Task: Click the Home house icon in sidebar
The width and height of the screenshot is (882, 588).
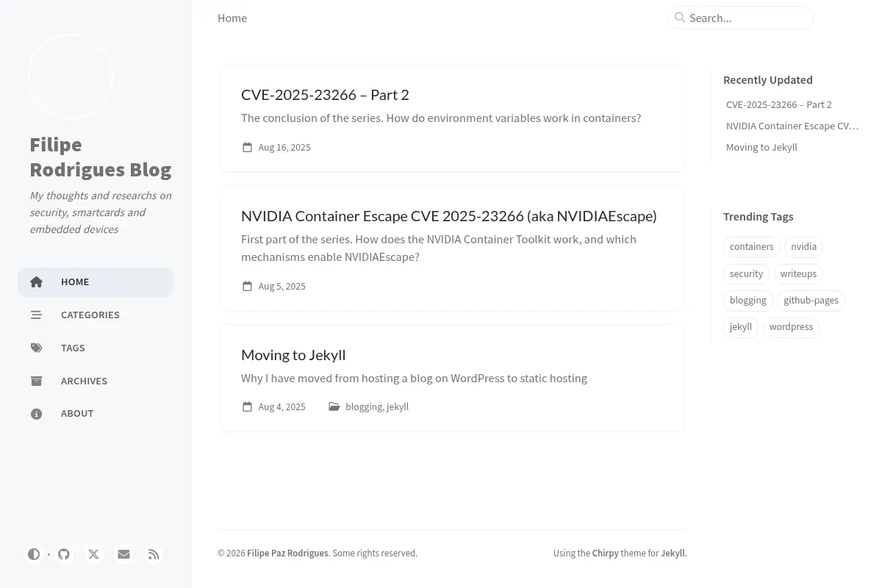Action: coord(36,282)
